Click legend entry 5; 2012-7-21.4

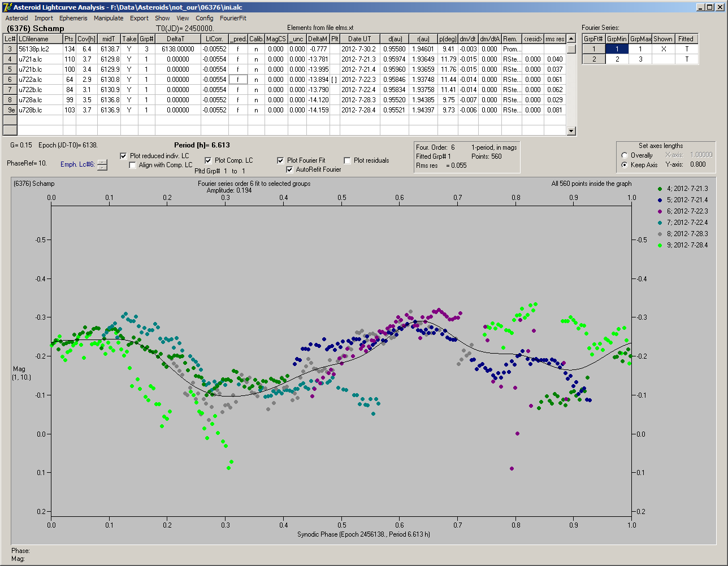point(687,200)
